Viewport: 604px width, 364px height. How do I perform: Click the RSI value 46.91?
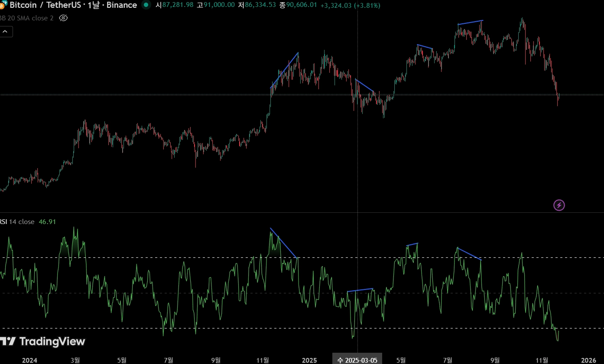coord(47,222)
